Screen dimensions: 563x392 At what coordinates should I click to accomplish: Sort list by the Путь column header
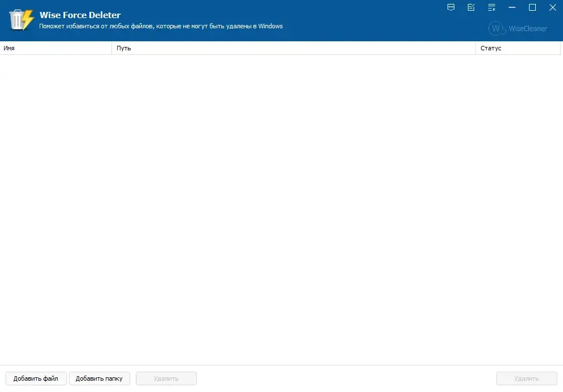[x=294, y=48]
